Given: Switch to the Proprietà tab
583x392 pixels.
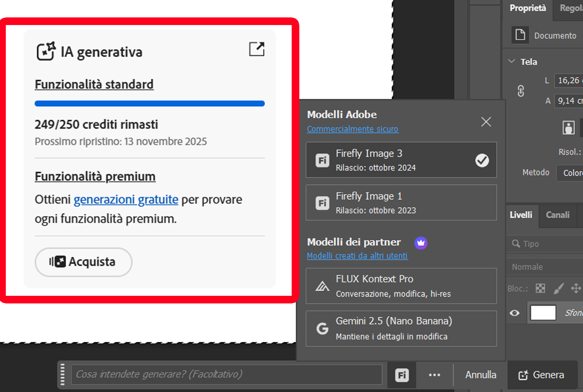Looking at the screenshot, I should [528, 8].
